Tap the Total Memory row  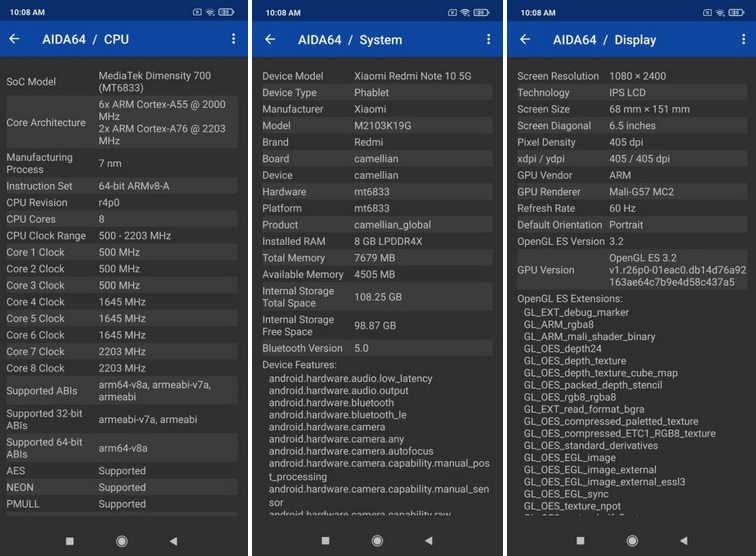click(377, 258)
